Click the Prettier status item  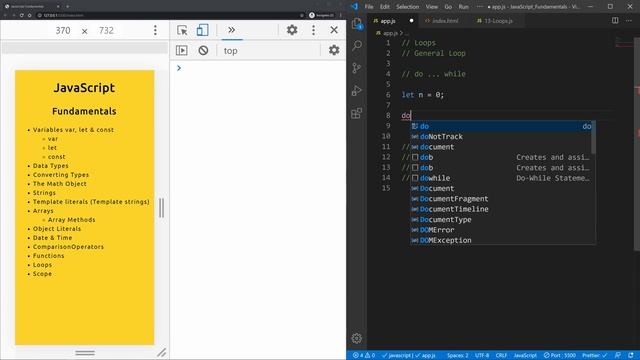(x=595, y=356)
